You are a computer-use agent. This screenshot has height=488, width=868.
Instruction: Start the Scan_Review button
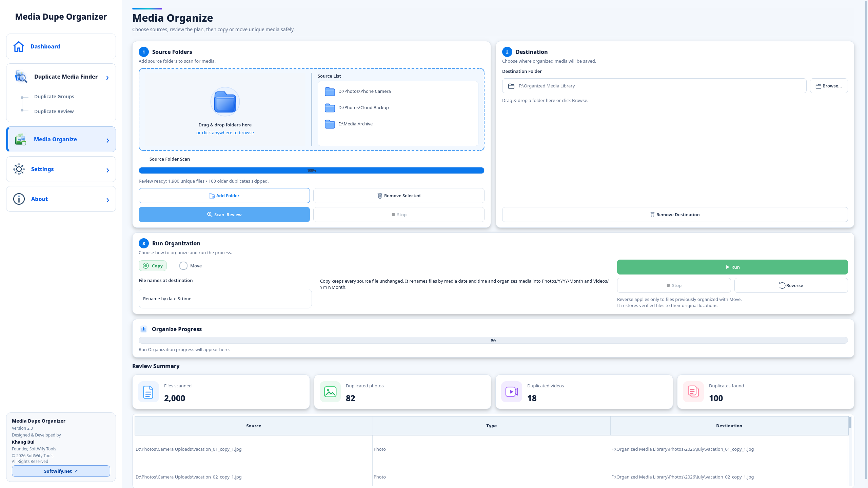[x=224, y=215]
